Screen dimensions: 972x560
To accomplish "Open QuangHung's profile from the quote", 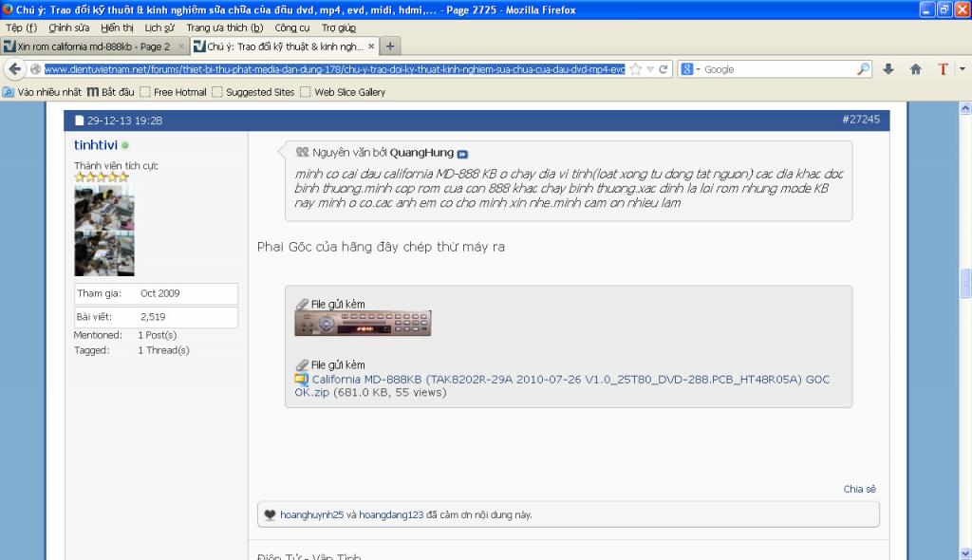I will tap(421, 153).
